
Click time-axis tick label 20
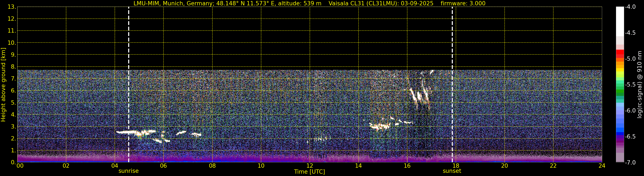click(x=505, y=166)
